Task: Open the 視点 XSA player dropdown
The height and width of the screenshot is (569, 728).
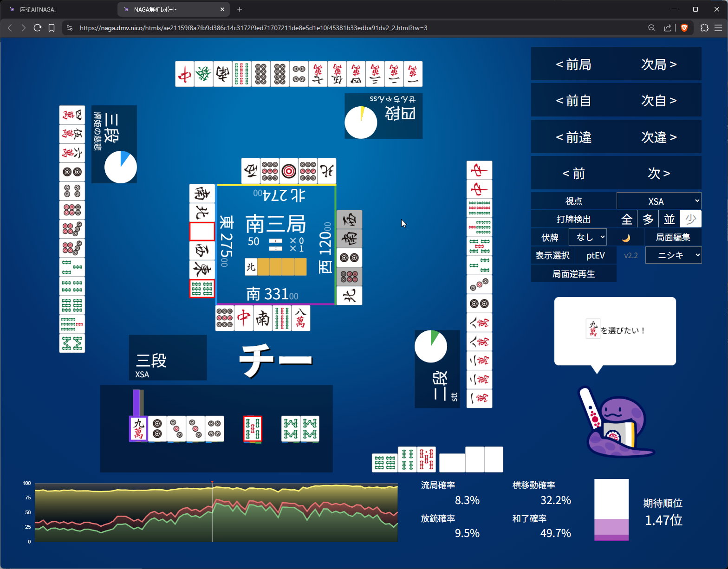Action: (659, 201)
